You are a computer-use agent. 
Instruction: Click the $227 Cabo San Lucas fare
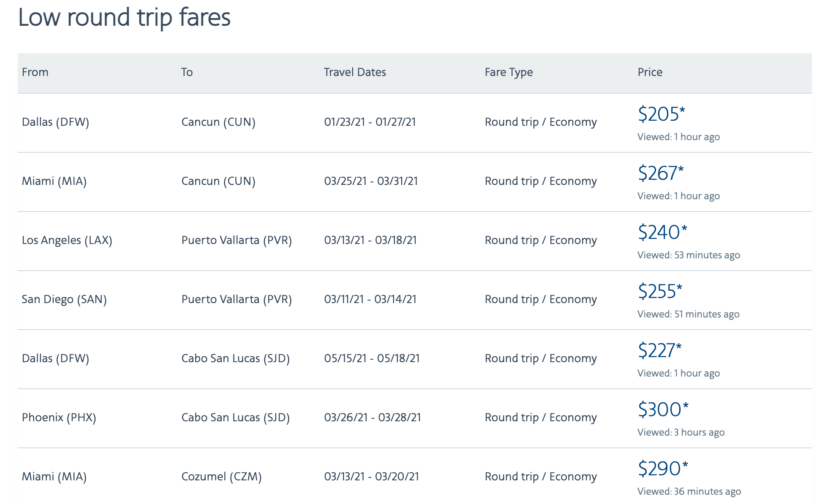coord(659,350)
